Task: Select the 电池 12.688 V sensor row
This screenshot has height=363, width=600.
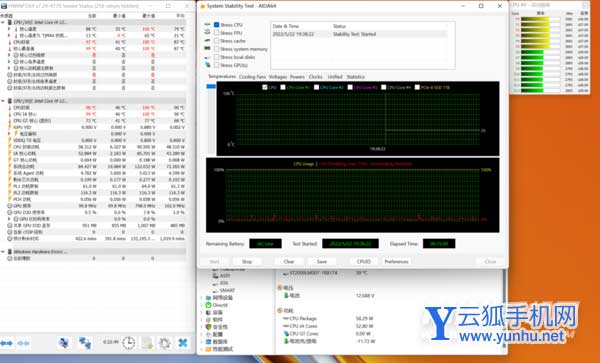Action: click(x=329, y=296)
